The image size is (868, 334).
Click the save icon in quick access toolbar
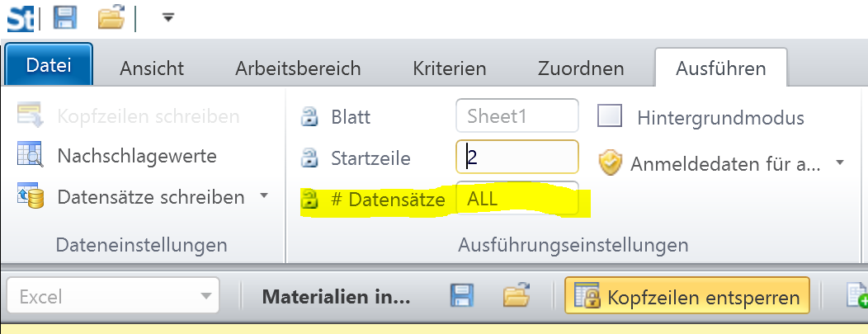click(x=64, y=16)
